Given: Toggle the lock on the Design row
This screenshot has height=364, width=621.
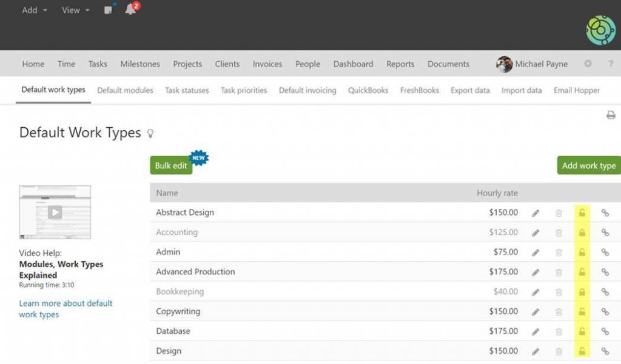Looking at the screenshot, I should pyautogui.click(x=582, y=351).
